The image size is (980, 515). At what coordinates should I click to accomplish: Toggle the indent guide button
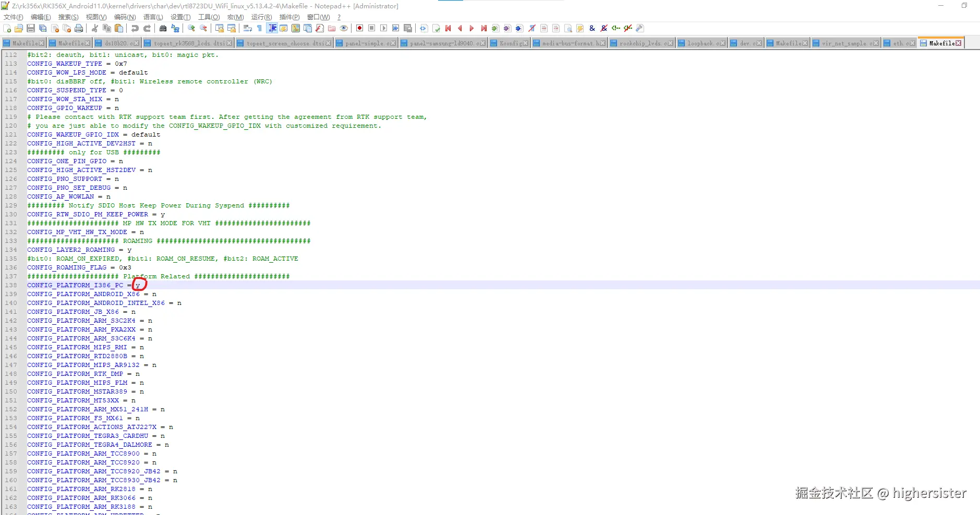point(272,28)
